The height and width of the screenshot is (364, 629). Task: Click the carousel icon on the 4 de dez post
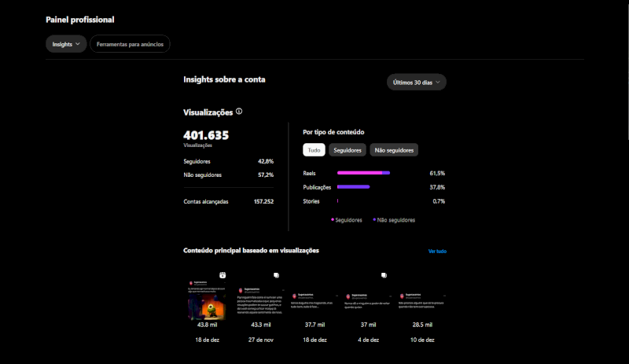pos(383,276)
